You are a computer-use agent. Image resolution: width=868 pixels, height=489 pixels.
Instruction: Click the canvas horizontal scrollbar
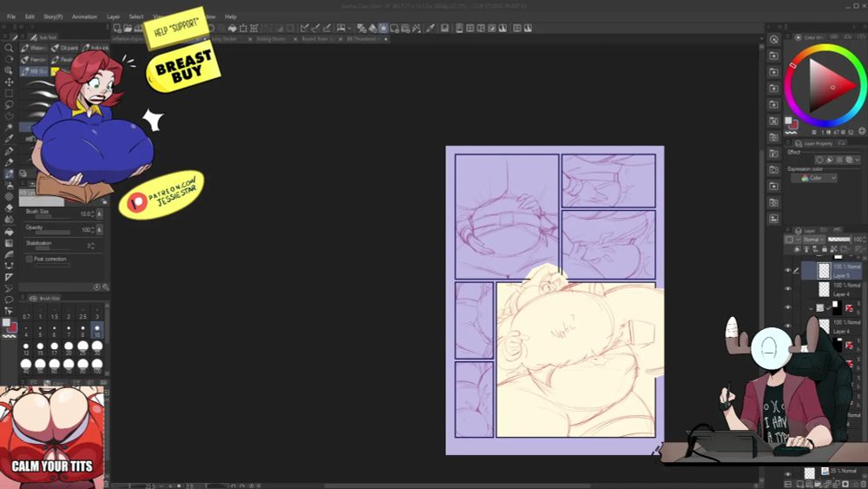(457, 486)
